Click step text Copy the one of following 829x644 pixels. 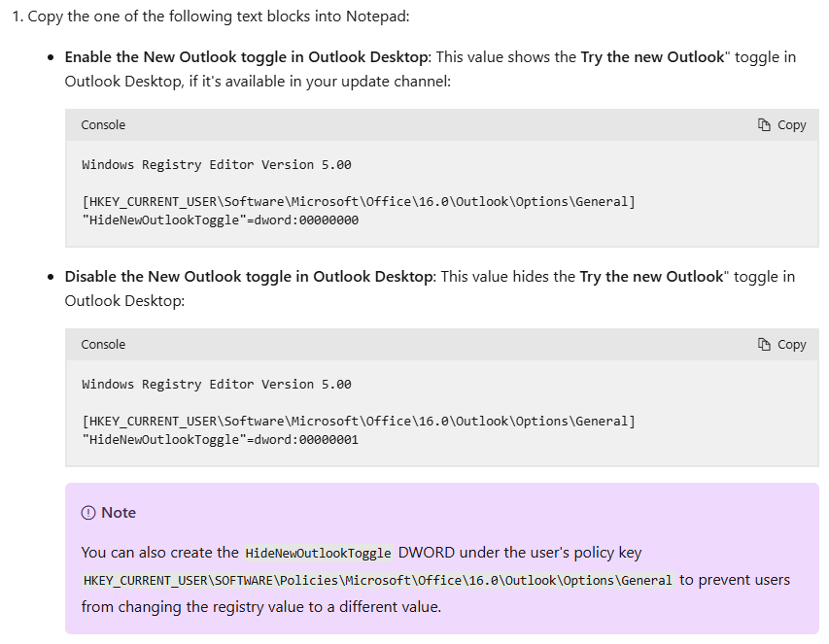pyautogui.click(x=219, y=17)
